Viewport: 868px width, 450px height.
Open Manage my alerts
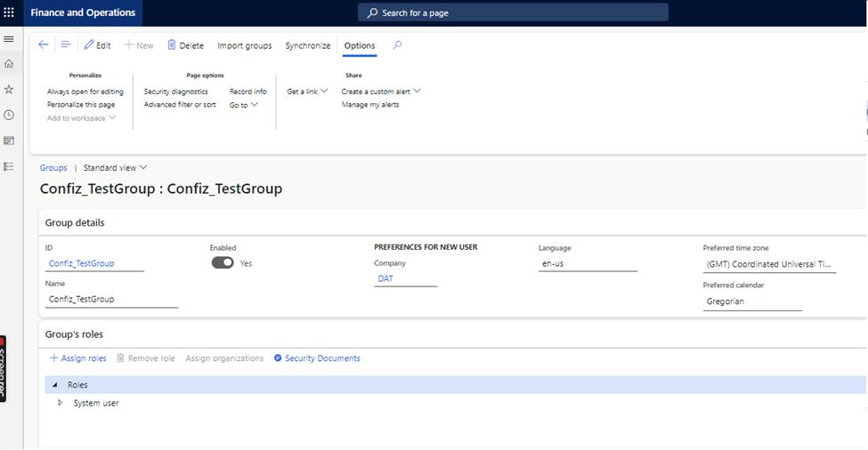click(370, 104)
